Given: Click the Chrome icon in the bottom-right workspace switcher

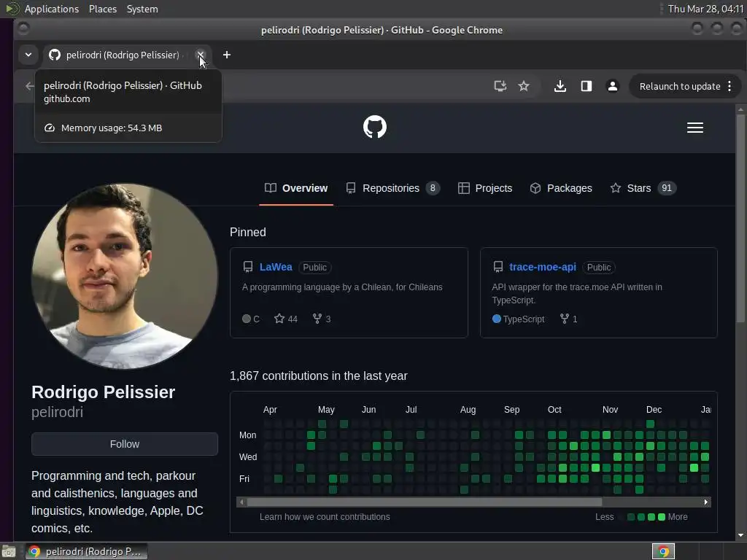Looking at the screenshot, I should (663, 551).
